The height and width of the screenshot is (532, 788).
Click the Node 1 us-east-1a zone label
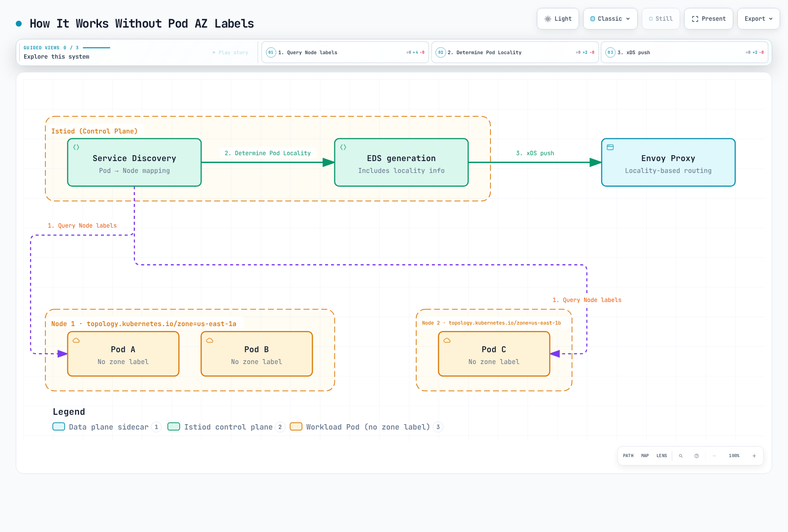[144, 324]
